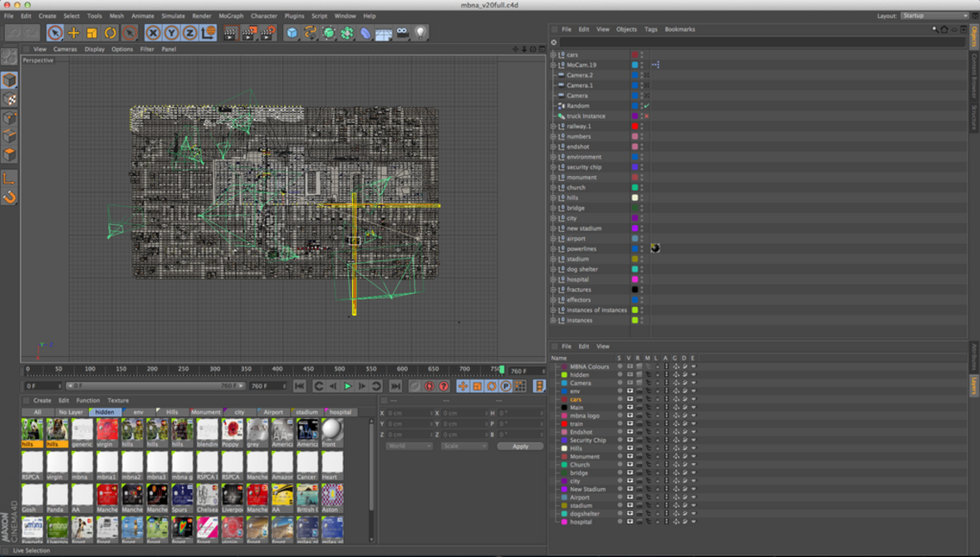Screen dimensions: 980x557
Task: Open the Layout dropdown showing Startup
Action: pyautogui.click(x=935, y=16)
